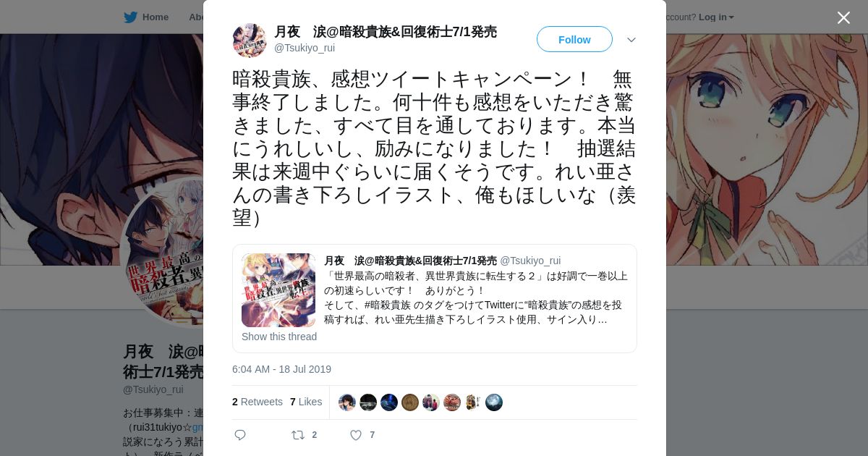This screenshot has height=456, width=868.
Task: Open the Log in dropdown
Action: coord(716,17)
